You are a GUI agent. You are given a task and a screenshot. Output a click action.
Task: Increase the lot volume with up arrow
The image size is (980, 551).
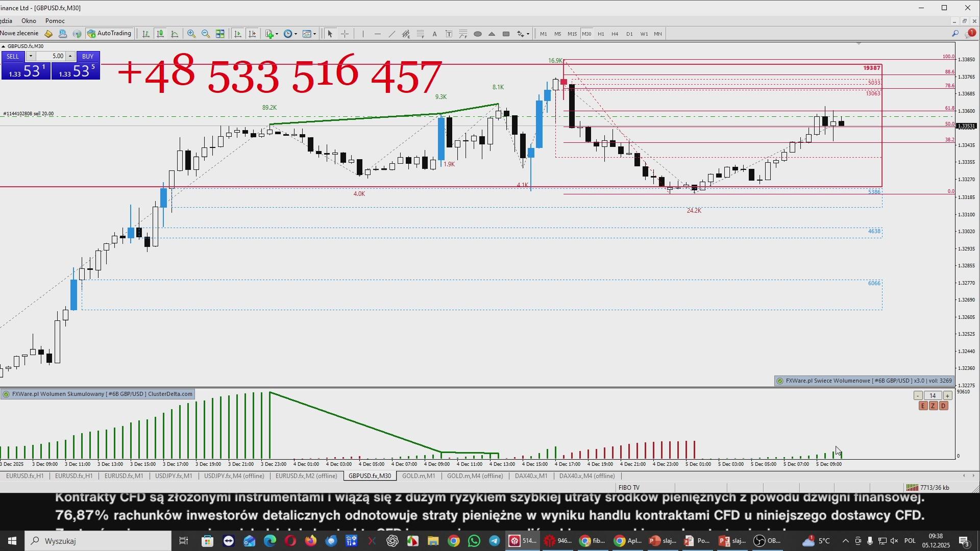click(x=70, y=56)
